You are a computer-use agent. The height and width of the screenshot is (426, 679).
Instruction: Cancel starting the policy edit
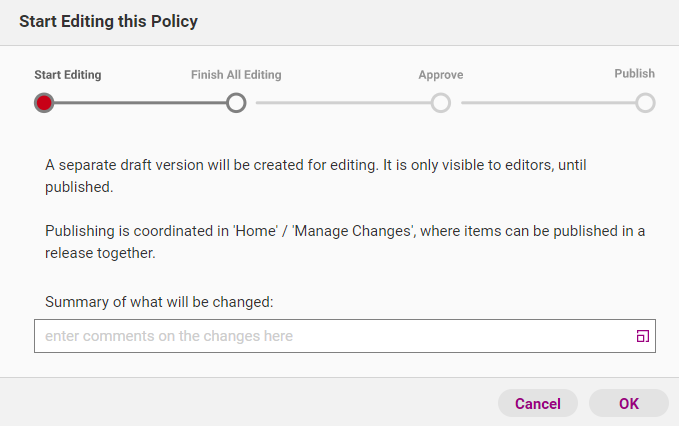tap(538, 403)
